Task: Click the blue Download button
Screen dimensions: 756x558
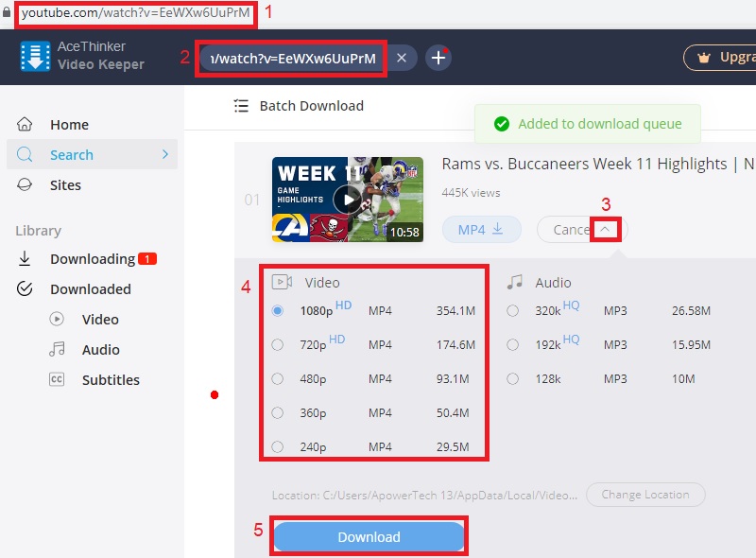Action: pyautogui.click(x=369, y=536)
